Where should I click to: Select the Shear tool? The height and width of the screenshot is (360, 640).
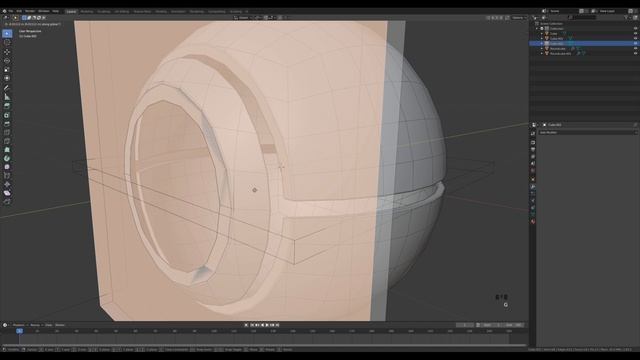tap(7, 193)
